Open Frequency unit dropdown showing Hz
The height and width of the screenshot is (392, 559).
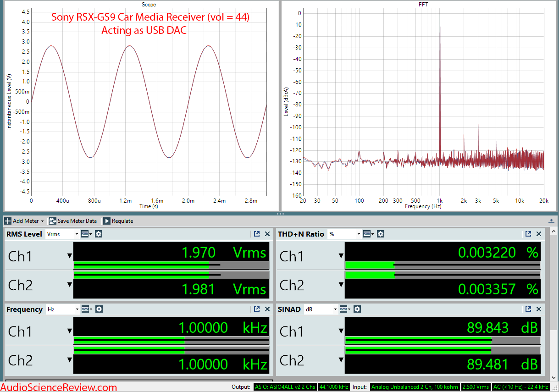[62, 309]
